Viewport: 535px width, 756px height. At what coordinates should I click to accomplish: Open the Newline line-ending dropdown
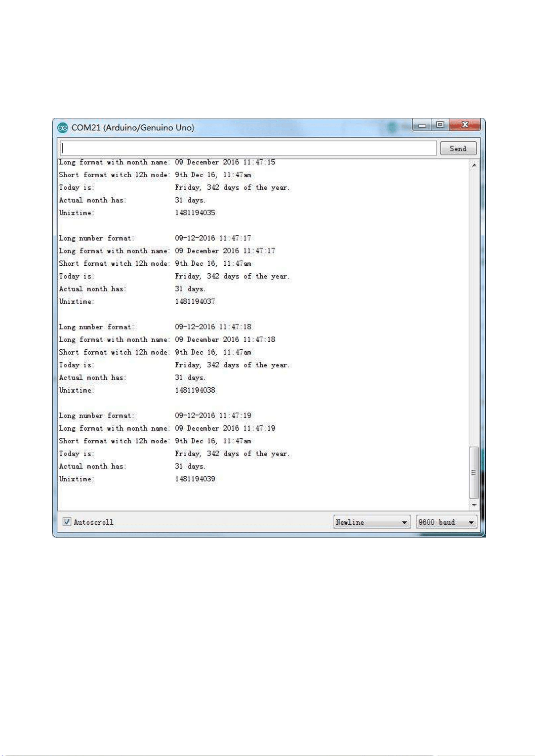372,522
